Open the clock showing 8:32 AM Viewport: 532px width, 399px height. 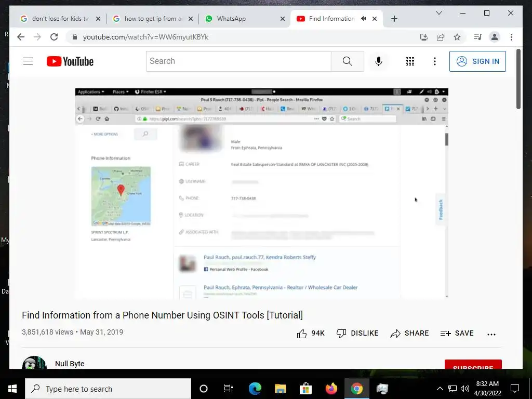(x=487, y=389)
